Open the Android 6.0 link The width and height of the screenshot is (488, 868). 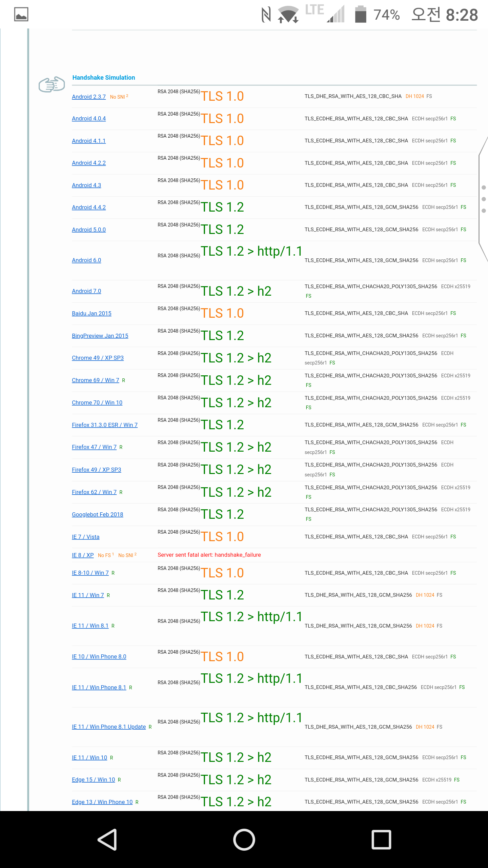coord(86,260)
